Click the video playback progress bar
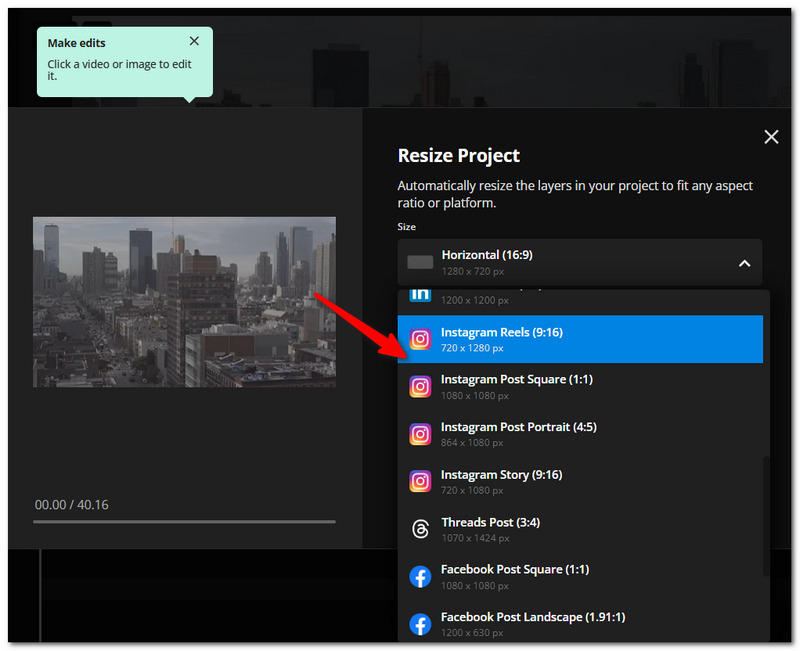800x651 pixels. [184, 521]
